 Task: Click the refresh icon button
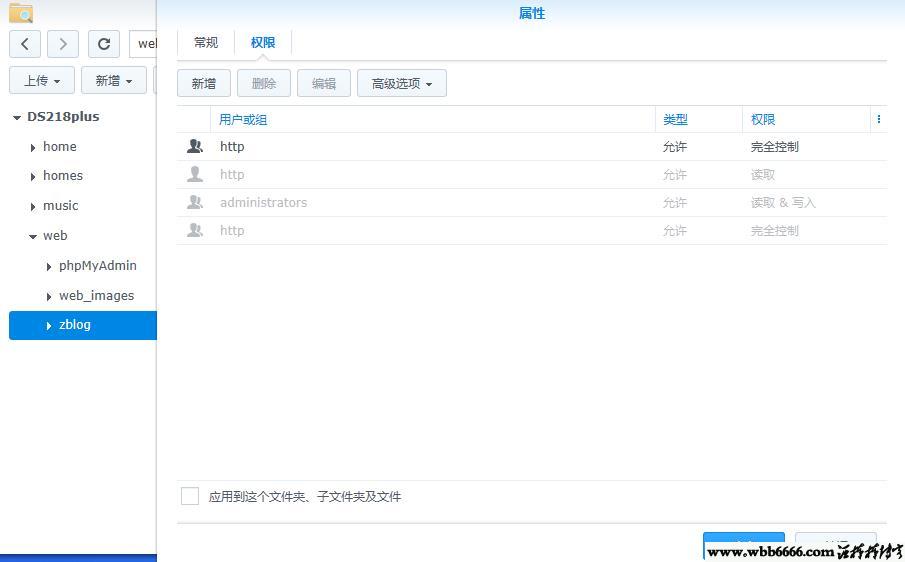point(104,44)
